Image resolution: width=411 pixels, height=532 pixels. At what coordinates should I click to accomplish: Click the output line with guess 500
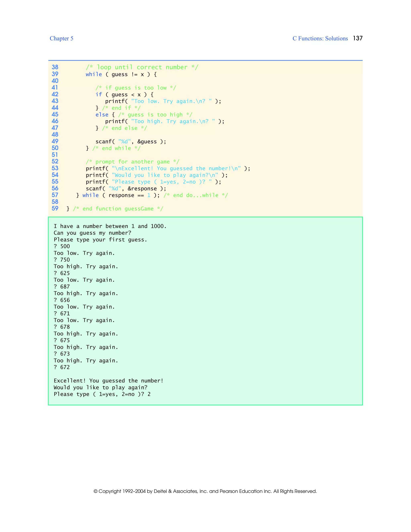click(x=62, y=247)
